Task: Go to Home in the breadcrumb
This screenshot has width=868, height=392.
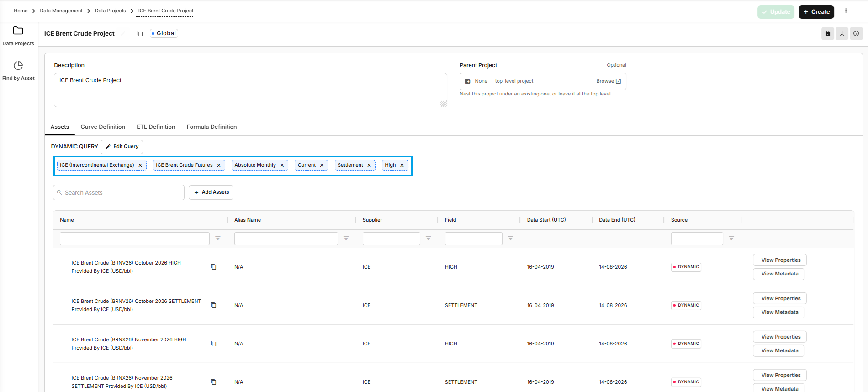Action: click(21, 11)
